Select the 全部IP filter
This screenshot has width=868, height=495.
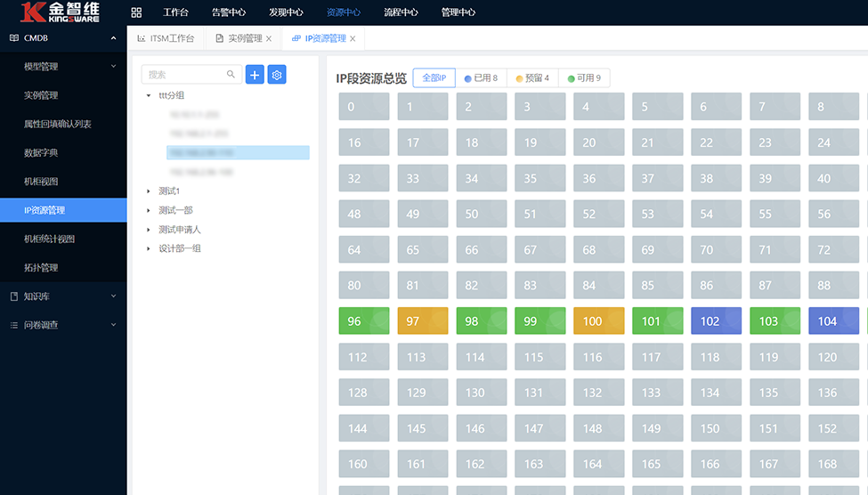434,78
